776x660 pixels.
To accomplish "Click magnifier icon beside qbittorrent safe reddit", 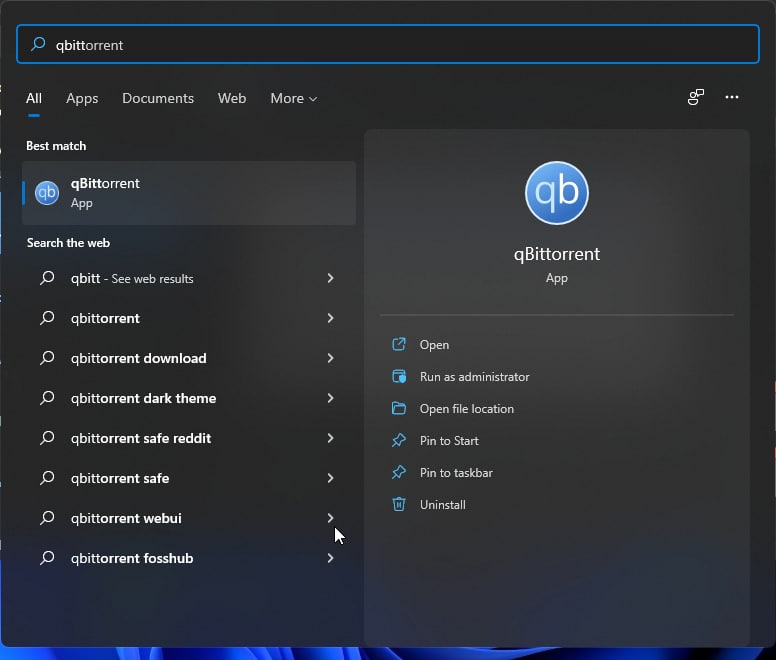I will click(47, 438).
